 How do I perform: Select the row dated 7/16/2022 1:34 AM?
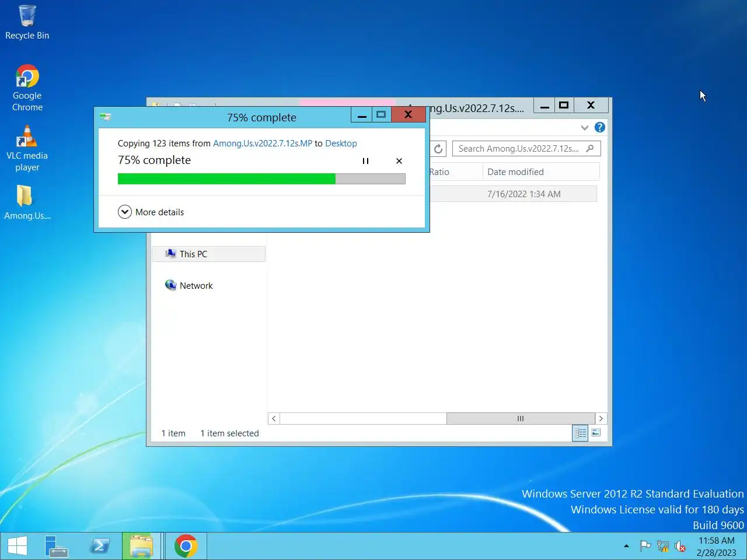514,194
